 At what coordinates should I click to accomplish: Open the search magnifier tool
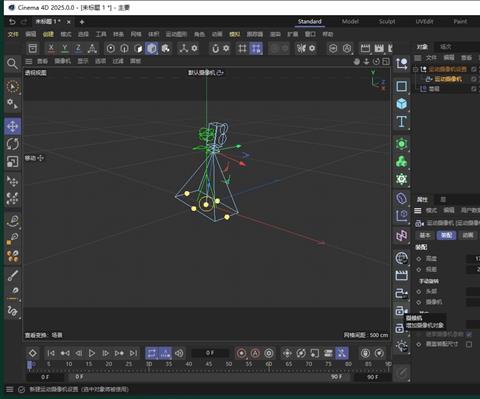click(x=12, y=63)
